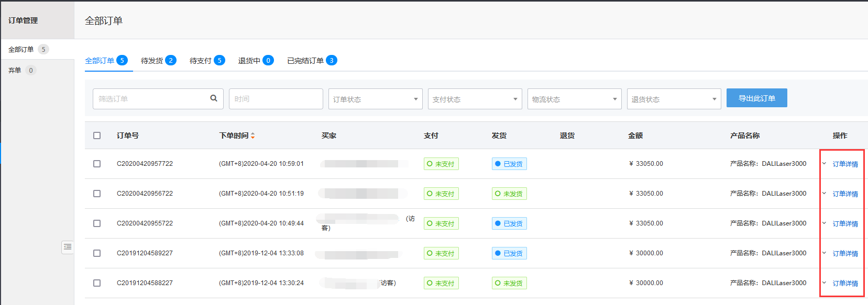This screenshot has height=305, width=868.
Task: Open 订单详情 link for order C20191204588227
Action: tap(845, 283)
